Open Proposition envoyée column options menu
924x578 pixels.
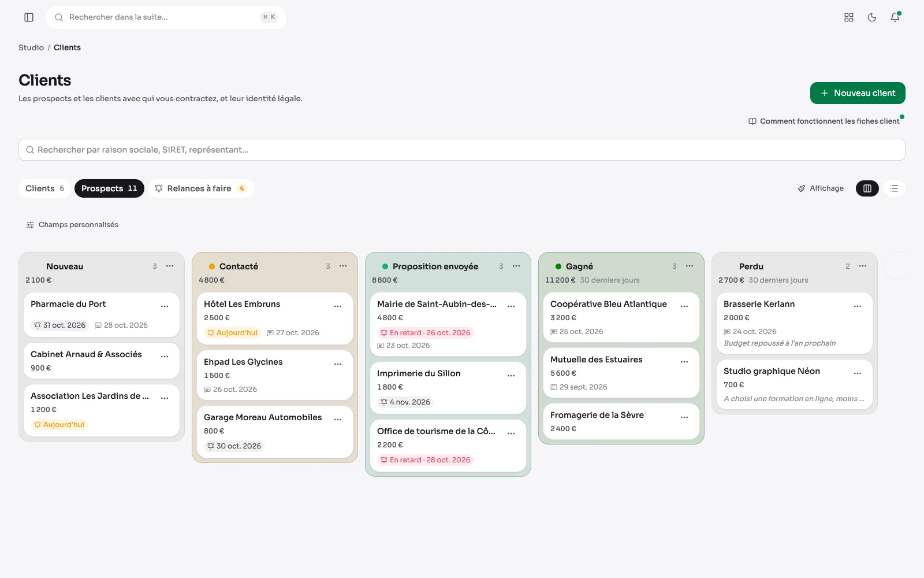click(x=516, y=266)
